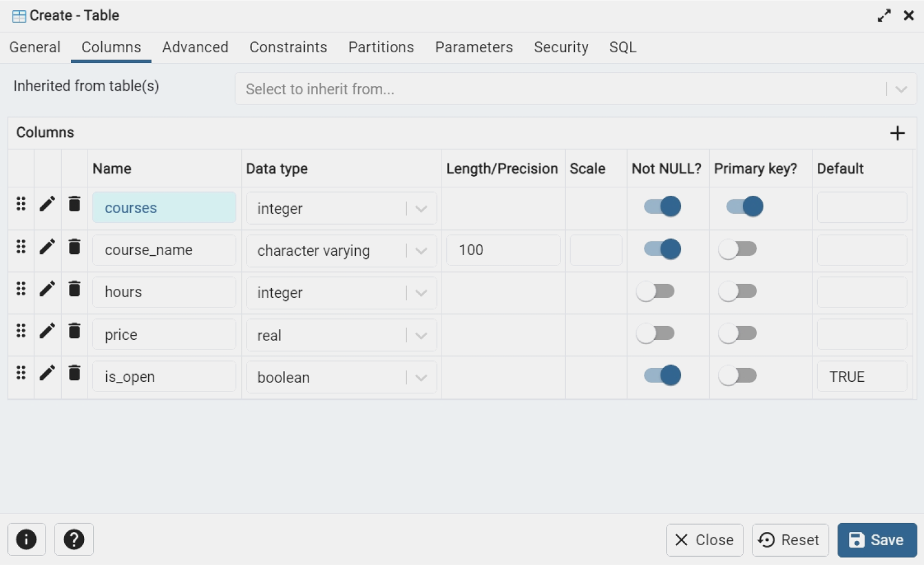Open the info dialog button
The image size is (924, 565).
point(26,539)
